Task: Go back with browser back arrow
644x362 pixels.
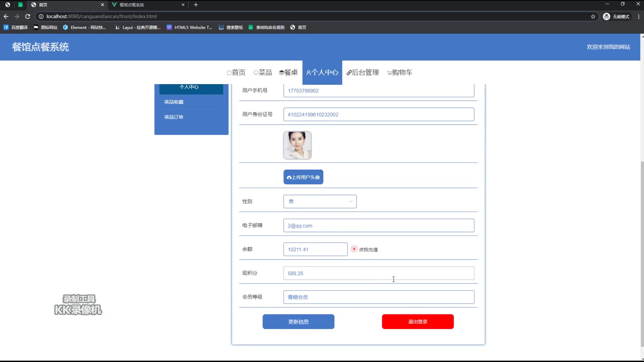Action: [x=6, y=16]
